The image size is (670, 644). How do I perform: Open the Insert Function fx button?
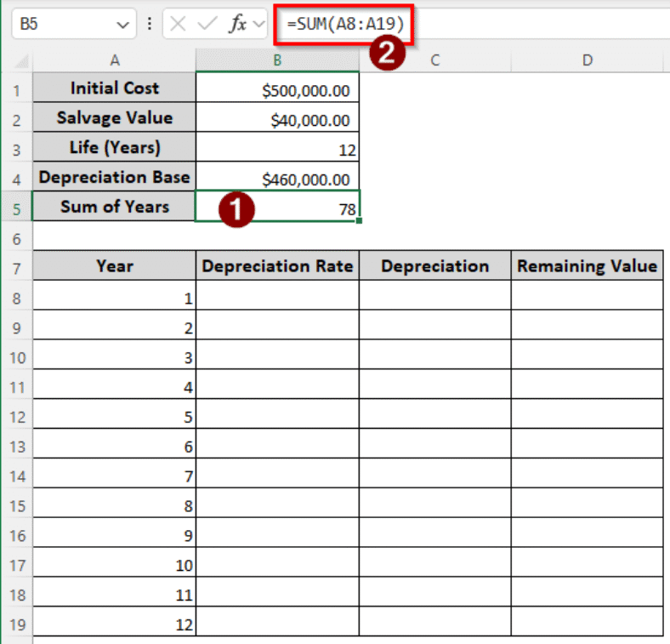click(237, 24)
